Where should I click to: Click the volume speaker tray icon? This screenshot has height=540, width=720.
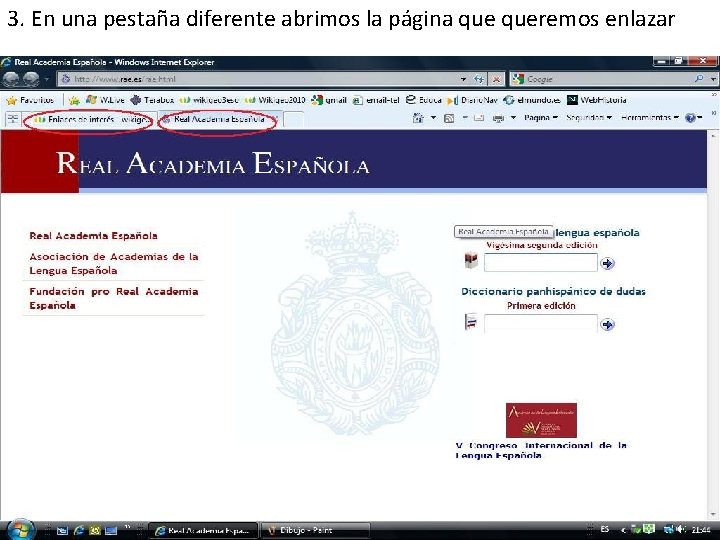681,529
